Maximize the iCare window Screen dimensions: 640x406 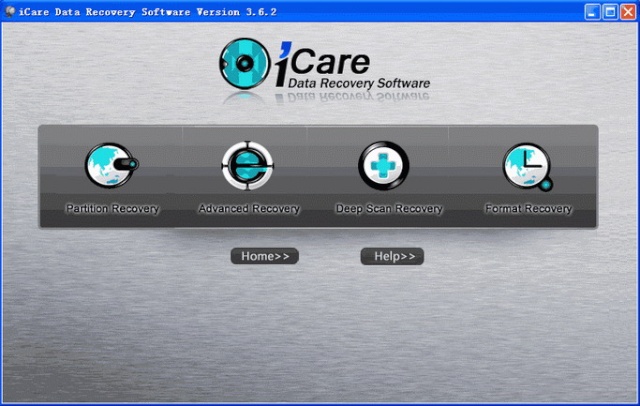click(x=610, y=11)
